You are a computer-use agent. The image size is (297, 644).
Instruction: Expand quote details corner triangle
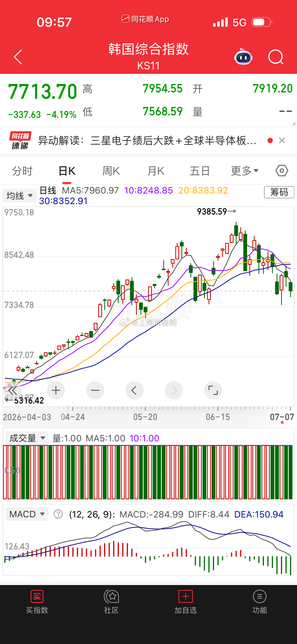pos(293,123)
